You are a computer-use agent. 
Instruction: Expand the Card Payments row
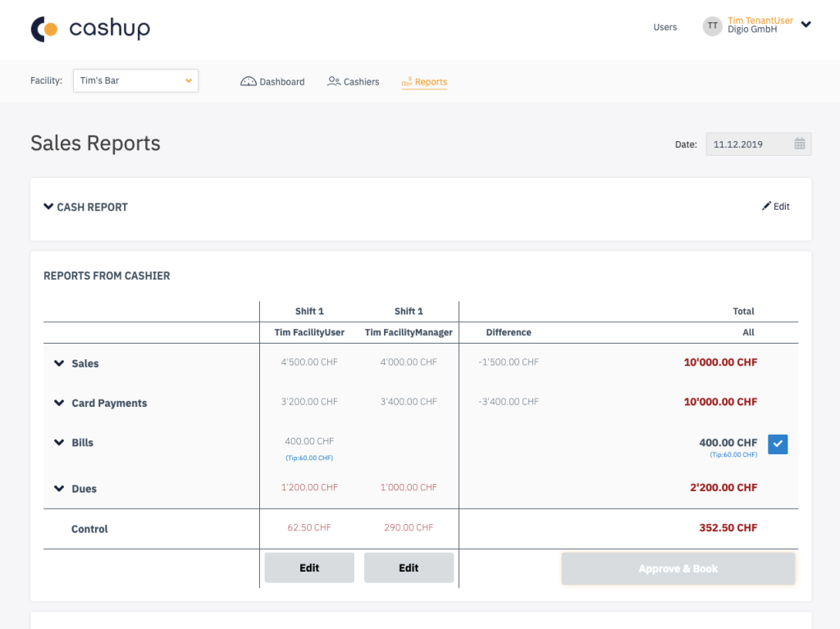tap(59, 403)
